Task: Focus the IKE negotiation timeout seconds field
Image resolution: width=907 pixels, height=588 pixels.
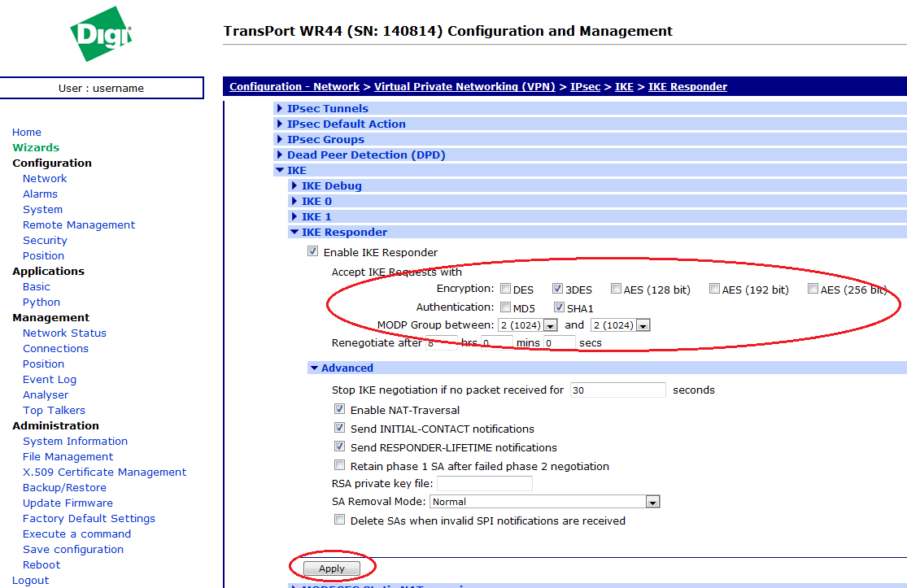Action: pos(618,390)
